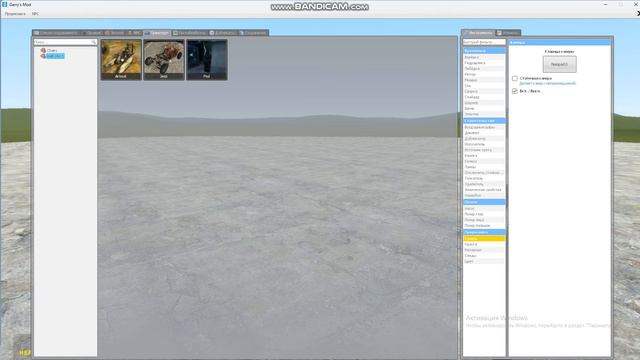Click the tool quick filter field
Screen dimensions: 640x360
point(484,42)
